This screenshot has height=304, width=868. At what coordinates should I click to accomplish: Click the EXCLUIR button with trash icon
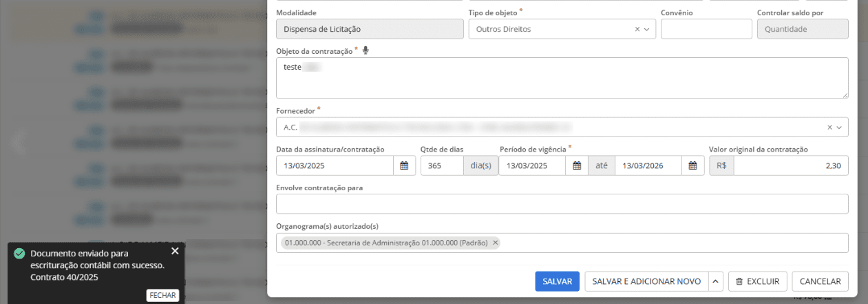[x=758, y=281]
